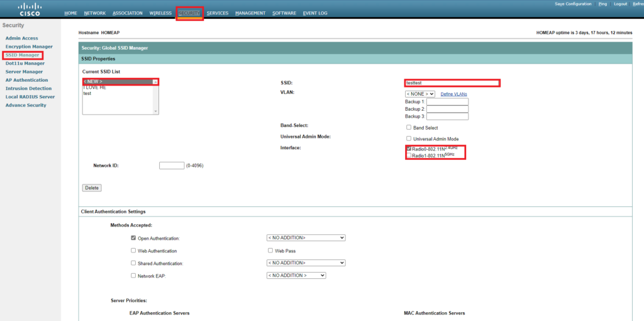View the EVENT LOG tab
This screenshot has width=644, height=321.
[315, 13]
